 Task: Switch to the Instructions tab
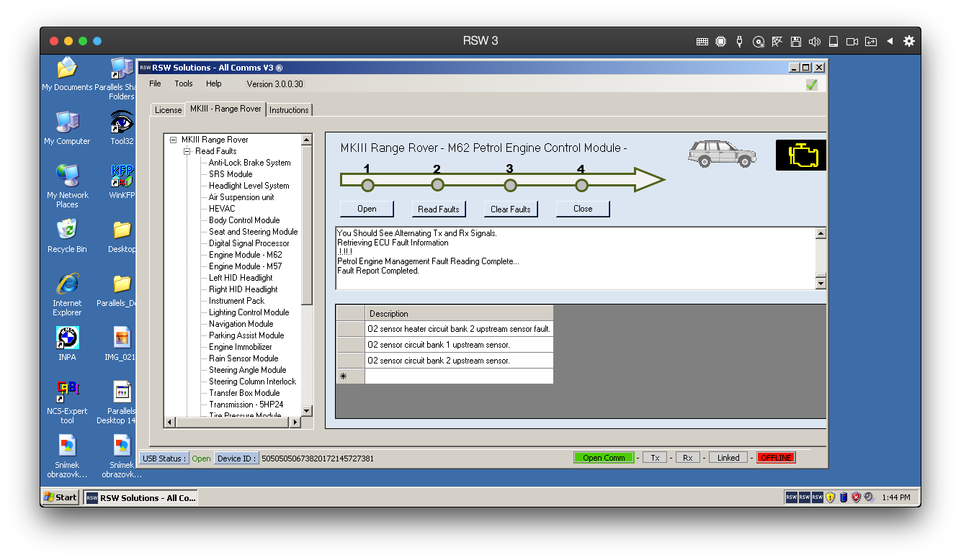coord(289,110)
